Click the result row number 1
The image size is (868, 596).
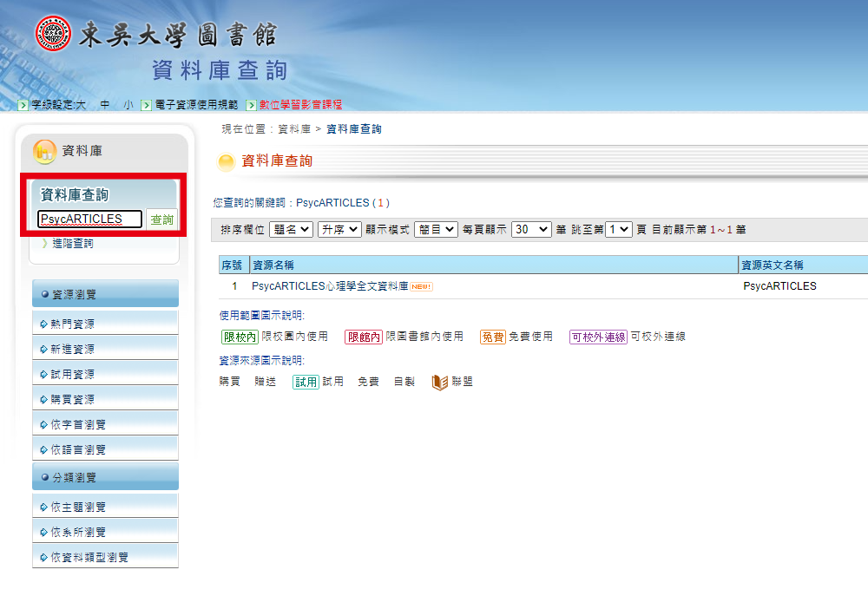point(234,286)
